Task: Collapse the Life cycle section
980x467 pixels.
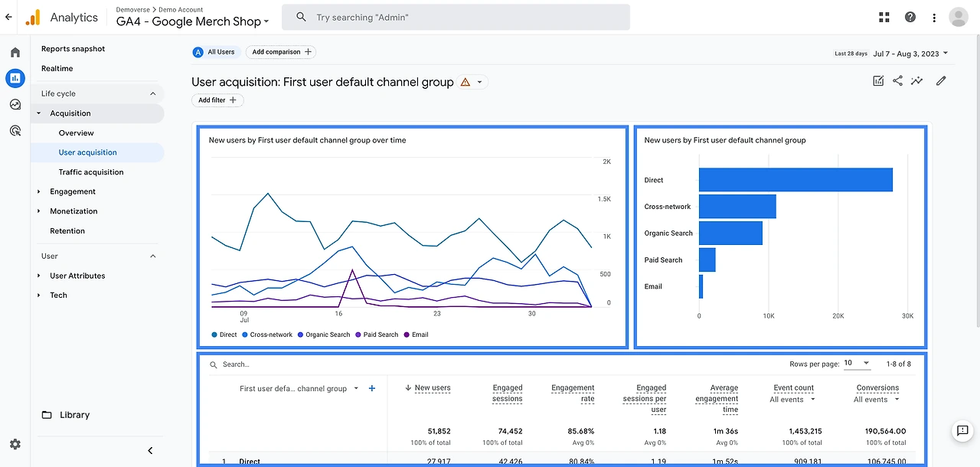Action: click(152, 93)
